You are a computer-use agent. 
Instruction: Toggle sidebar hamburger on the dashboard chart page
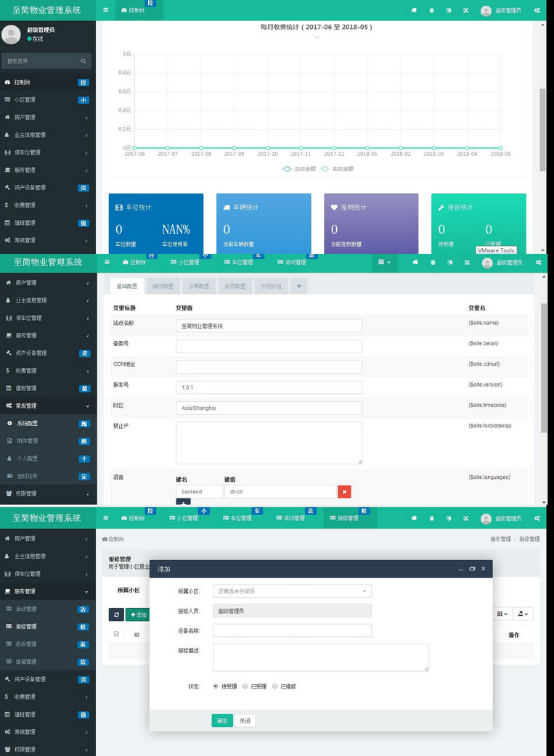(106, 9)
